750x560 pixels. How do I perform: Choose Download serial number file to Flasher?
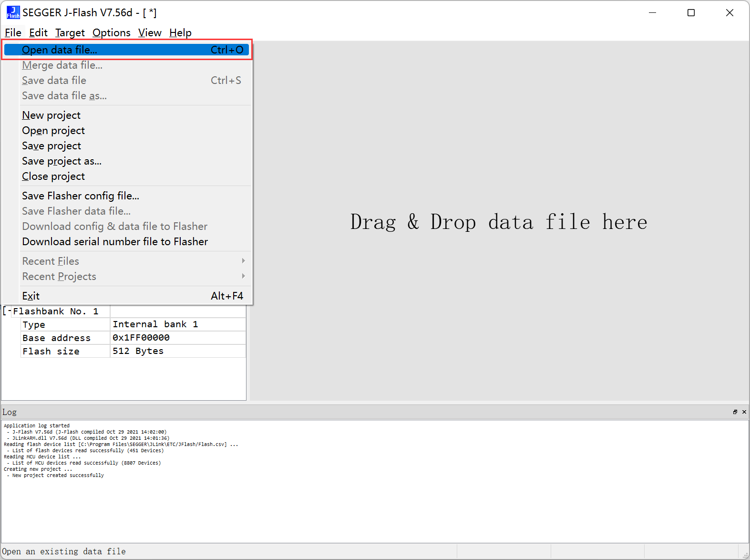tap(115, 241)
